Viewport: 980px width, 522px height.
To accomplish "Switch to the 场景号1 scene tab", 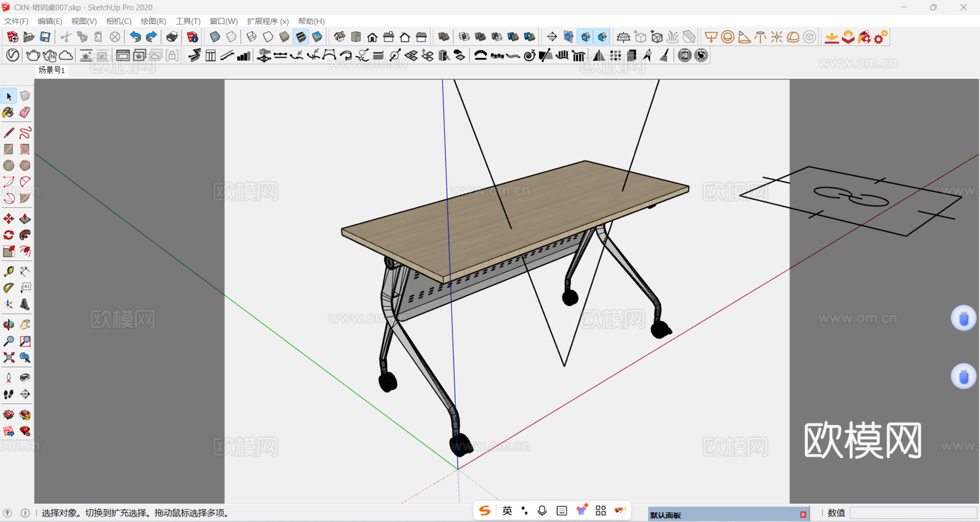I will (52, 70).
